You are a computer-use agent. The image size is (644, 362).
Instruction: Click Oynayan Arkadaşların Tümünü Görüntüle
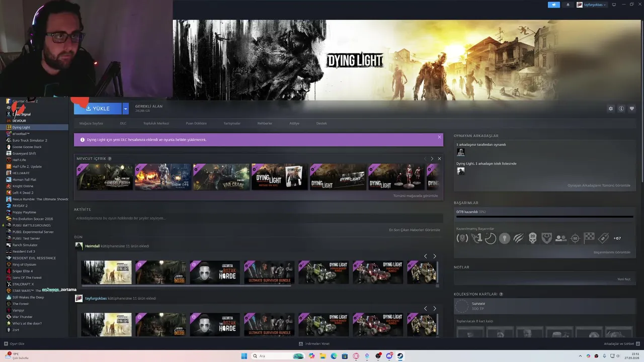(599, 186)
